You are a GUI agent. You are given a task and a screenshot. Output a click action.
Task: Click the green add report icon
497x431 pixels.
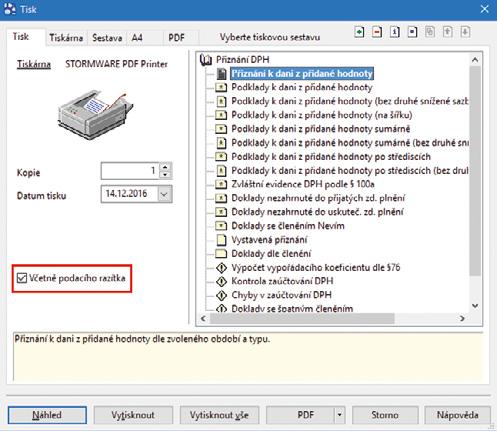359,32
